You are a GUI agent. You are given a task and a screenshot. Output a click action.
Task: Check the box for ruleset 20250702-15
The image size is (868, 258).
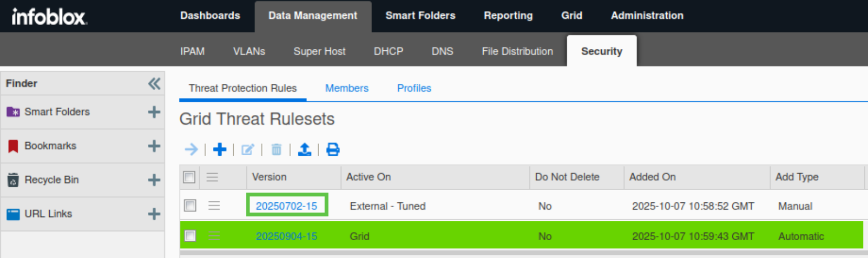tap(190, 206)
